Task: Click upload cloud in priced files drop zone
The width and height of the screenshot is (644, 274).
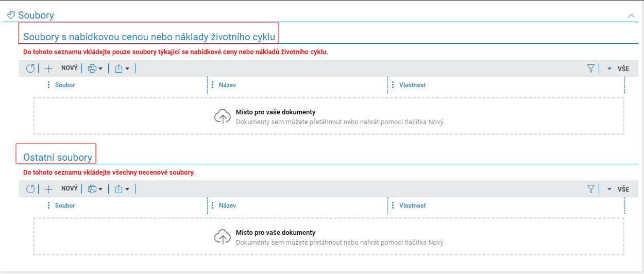Action: point(223,117)
